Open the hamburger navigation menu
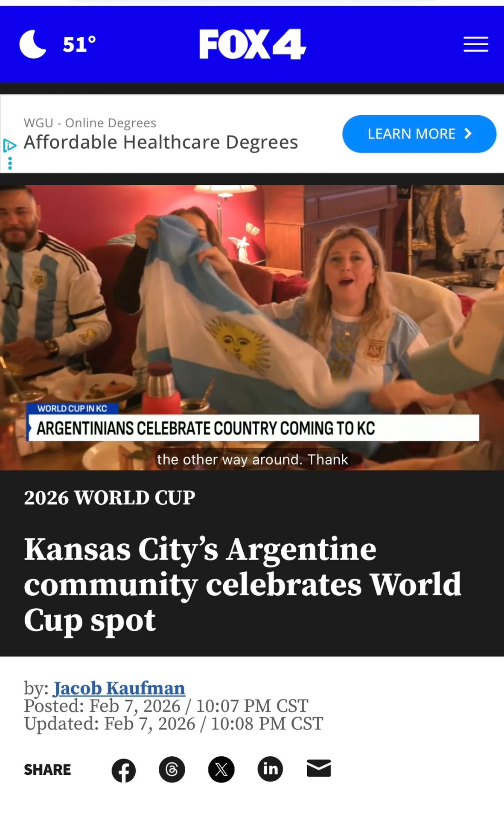This screenshot has height=820, width=504. (476, 44)
